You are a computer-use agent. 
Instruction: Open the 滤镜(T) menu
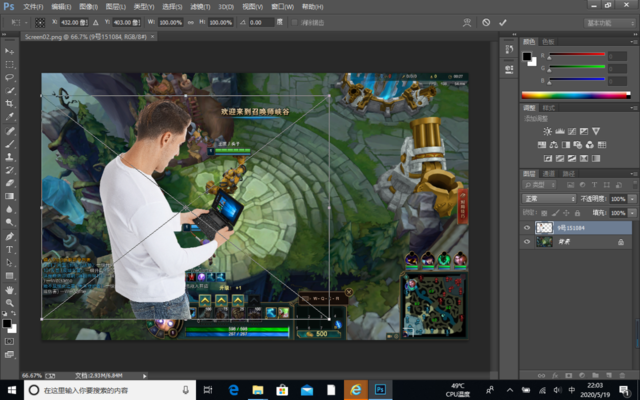pyautogui.click(x=200, y=7)
